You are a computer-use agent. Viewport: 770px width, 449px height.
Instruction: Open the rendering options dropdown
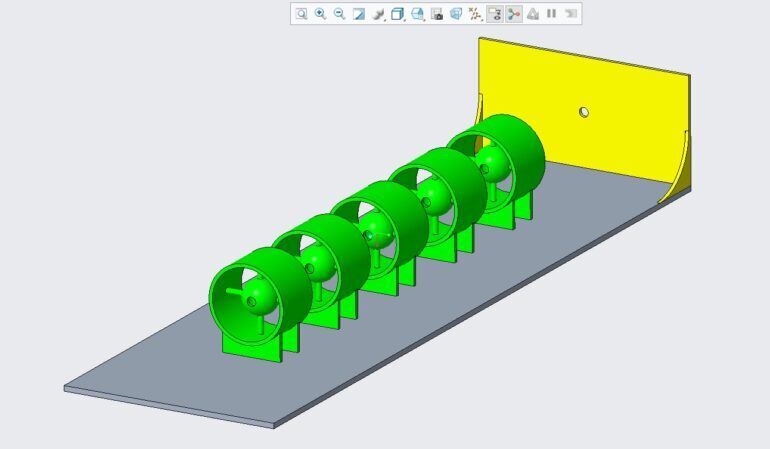378,14
